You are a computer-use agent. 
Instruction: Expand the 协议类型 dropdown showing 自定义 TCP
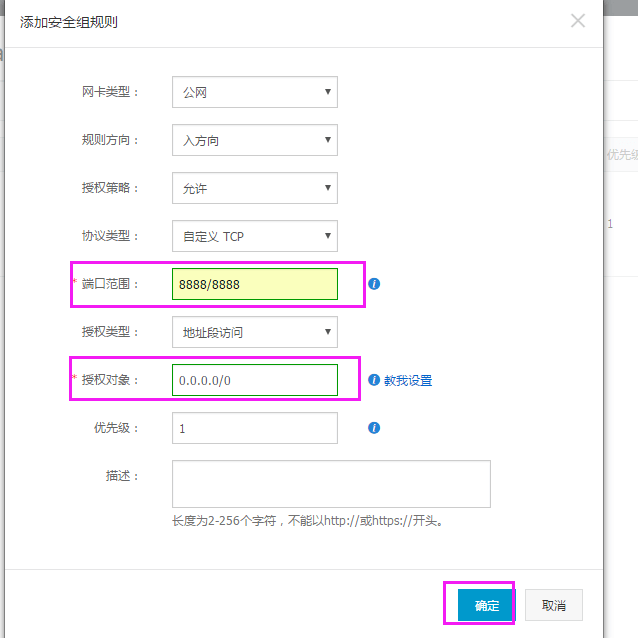point(254,236)
